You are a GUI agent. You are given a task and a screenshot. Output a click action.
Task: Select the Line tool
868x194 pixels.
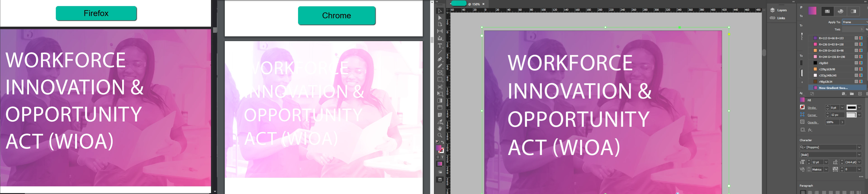pyautogui.click(x=440, y=52)
